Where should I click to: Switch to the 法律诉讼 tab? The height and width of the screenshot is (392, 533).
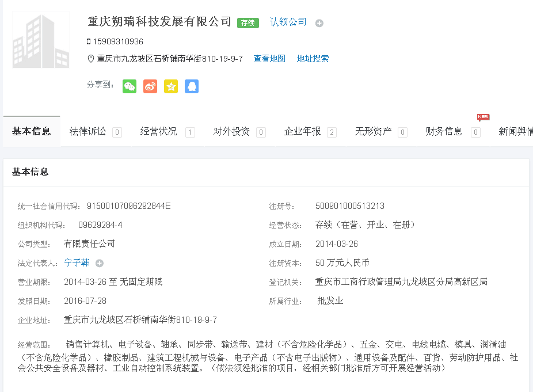[x=88, y=131]
